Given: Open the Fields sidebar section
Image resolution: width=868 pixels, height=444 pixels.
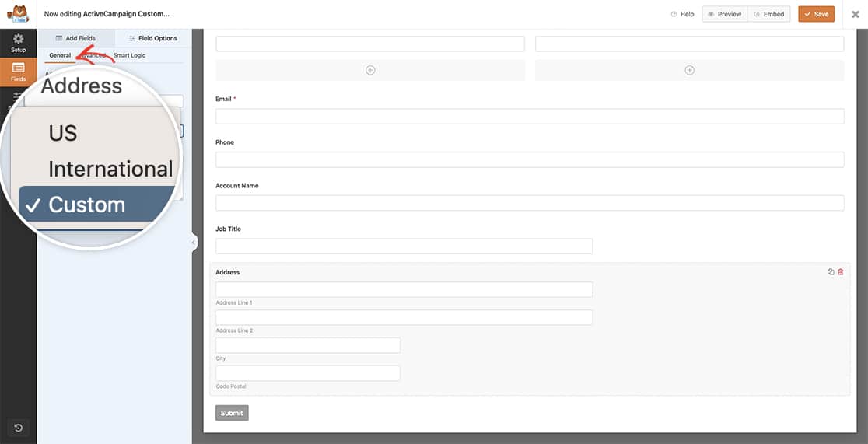Looking at the screenshot, I should (x=18, y=72).
